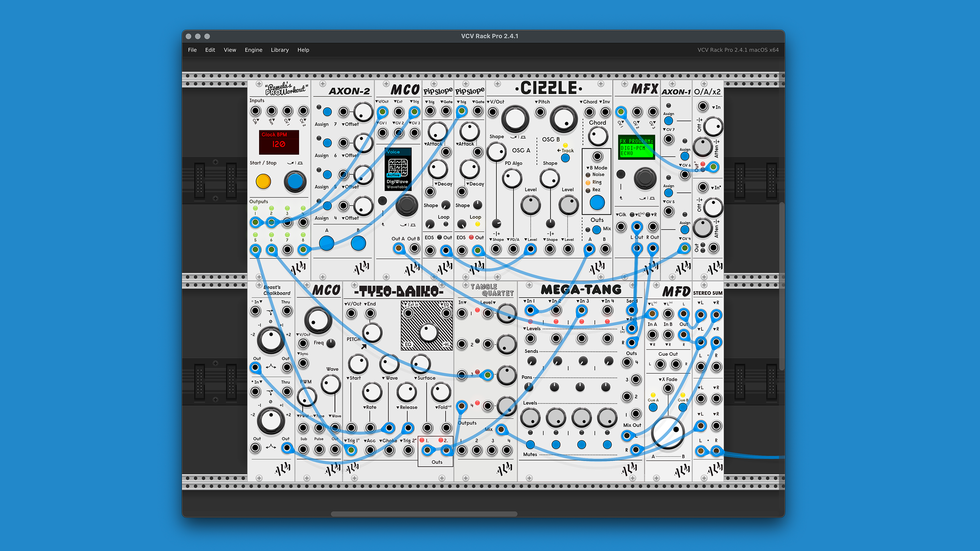Open the View menu
The height and width of the screenshot is (551, 980).
(x=230, y=50)
